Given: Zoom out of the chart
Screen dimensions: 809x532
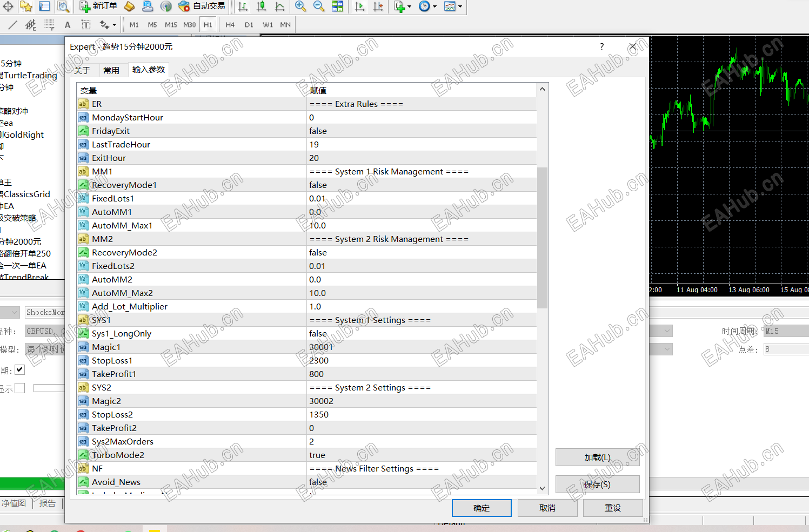Looking at the screenshot, I should 319,6.
